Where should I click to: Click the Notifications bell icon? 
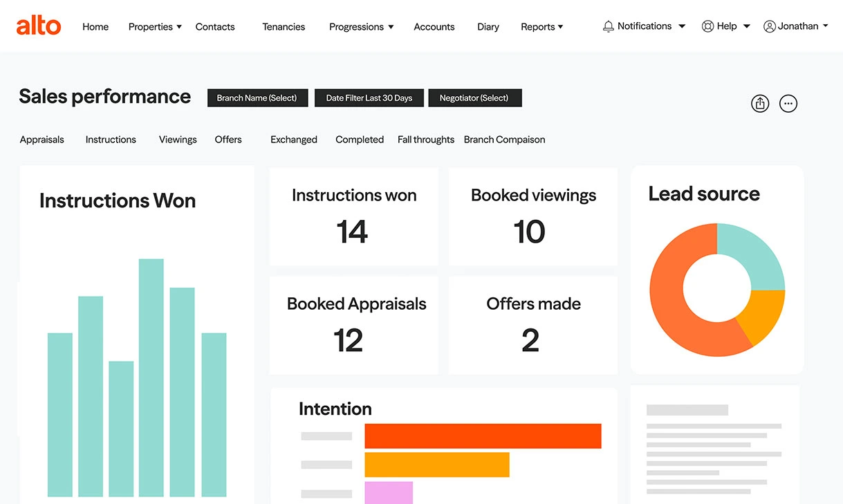coord(609,26)
